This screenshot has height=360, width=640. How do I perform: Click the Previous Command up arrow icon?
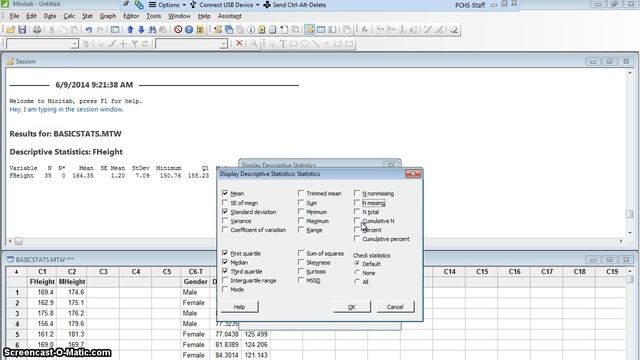(x=130, y=29)
